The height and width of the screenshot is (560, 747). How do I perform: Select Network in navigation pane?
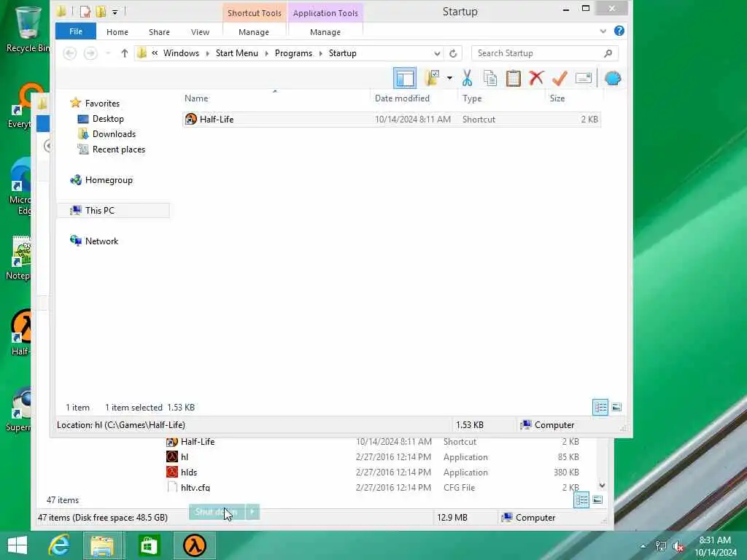tap(101, 241)
